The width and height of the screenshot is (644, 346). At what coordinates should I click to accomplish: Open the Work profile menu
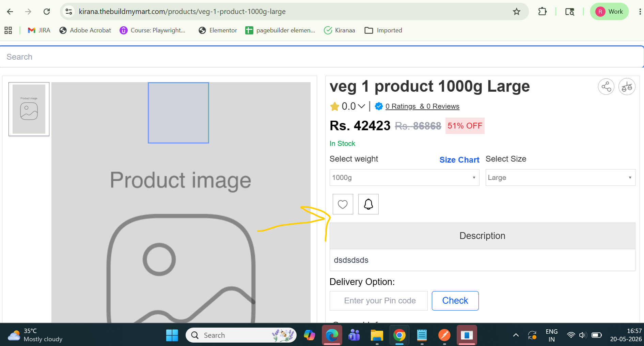pos(609,12)
